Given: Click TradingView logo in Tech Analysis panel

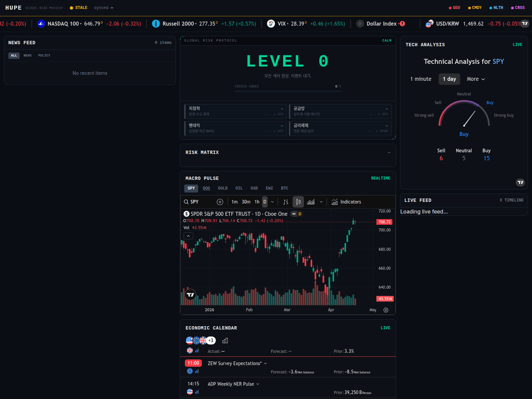Looking at the screenshot, I should 520,182.
